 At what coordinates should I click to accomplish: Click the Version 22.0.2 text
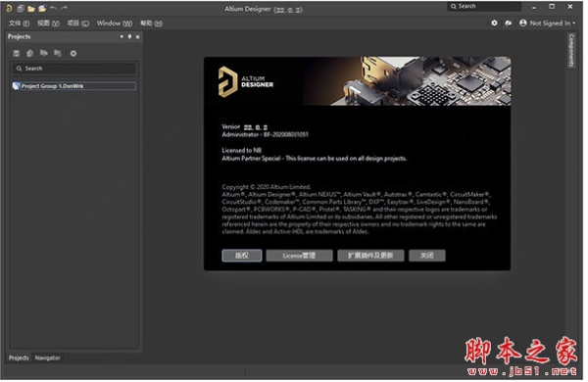244,127
